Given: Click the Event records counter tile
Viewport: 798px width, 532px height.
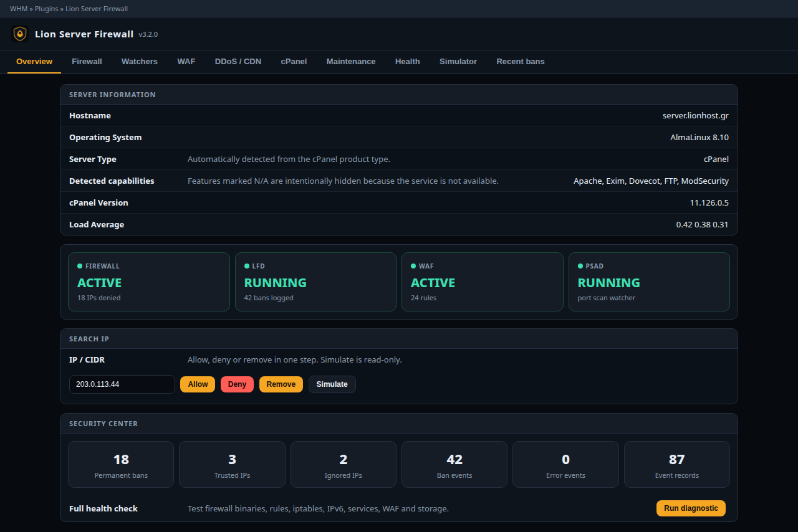Looking at the screenshot, I should 677,464.
